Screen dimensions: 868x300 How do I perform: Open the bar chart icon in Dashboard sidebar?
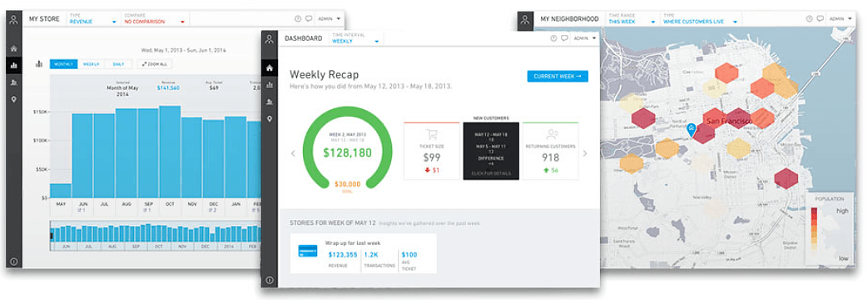(269, 85)
